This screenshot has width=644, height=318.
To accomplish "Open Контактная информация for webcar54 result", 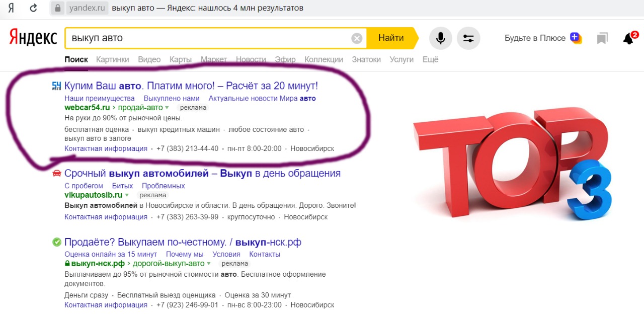I will point(106,148).
